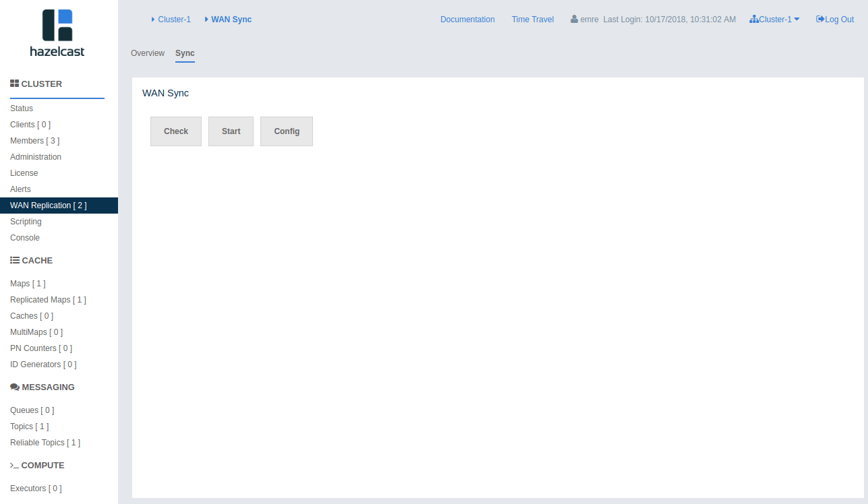Open Replicated Maps in the sidebar
This screenshot has height=504, width=868.
[x=48, y=300]
